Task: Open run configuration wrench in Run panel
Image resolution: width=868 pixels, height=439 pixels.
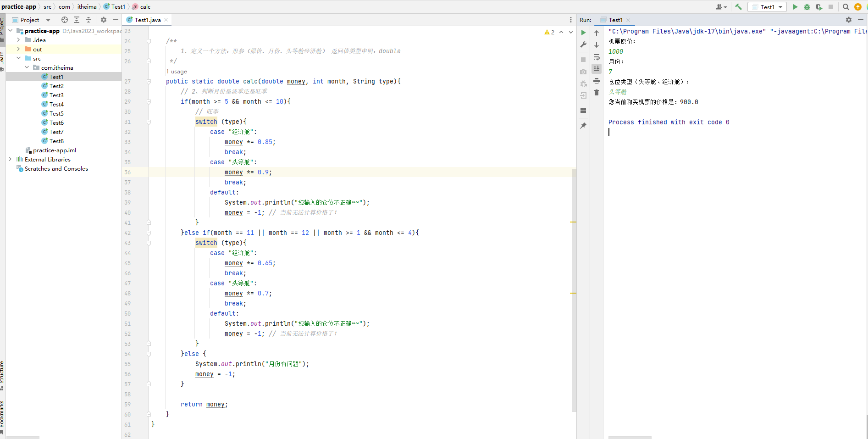Action: point(583,44)
